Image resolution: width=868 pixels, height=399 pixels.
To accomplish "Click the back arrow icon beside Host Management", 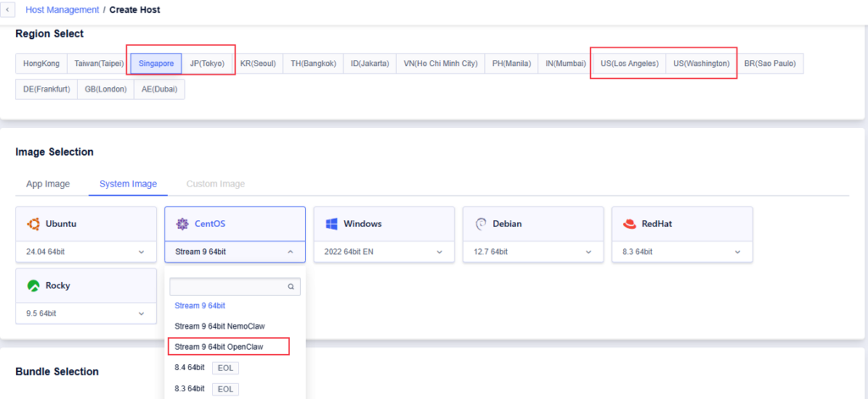I will pos(8,9).
